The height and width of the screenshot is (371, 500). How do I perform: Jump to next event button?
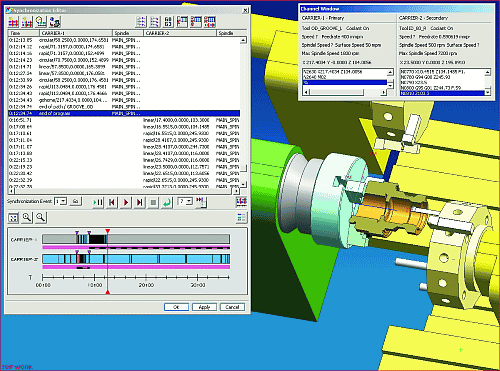pyautogui.click(x=140, y=202)
